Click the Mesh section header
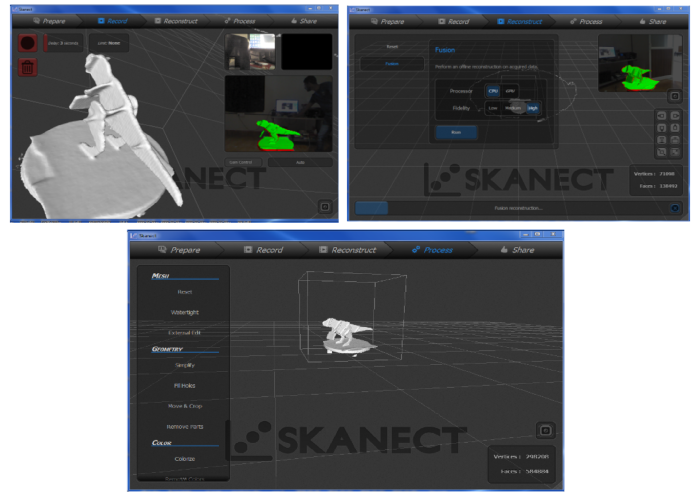This screenshot has width=700, height=500. (160, 276)
